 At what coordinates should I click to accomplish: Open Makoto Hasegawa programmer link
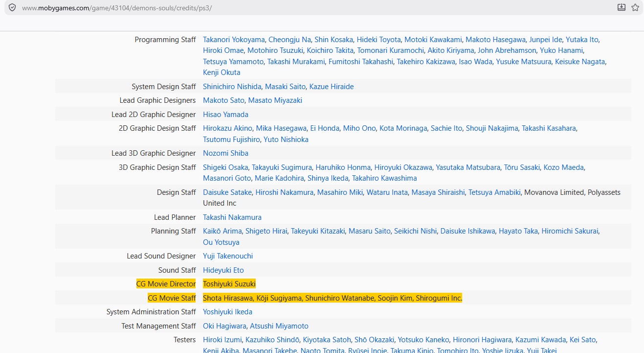tap(495, 40)
